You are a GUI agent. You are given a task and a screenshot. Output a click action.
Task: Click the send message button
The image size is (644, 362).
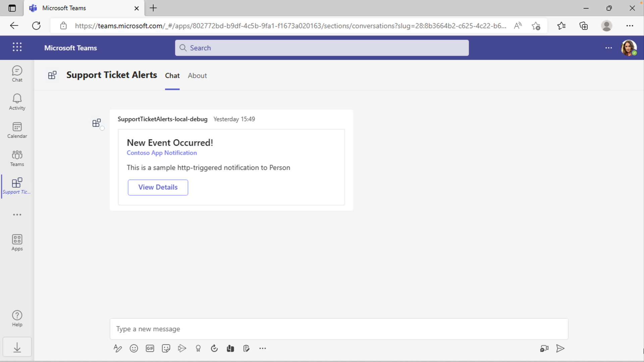(560, 348)
